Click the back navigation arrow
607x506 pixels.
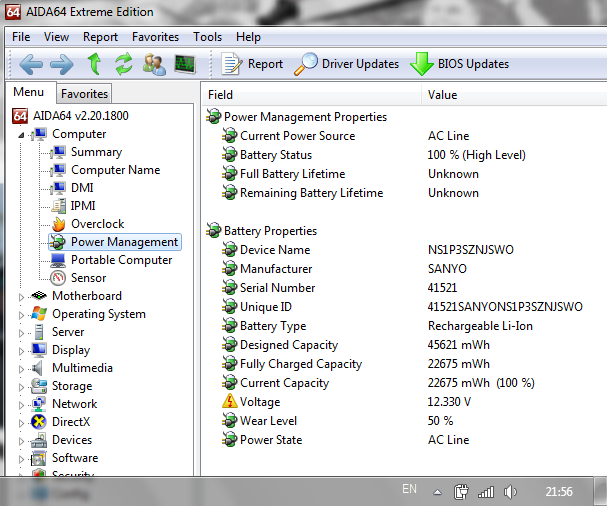click(31, 64)
